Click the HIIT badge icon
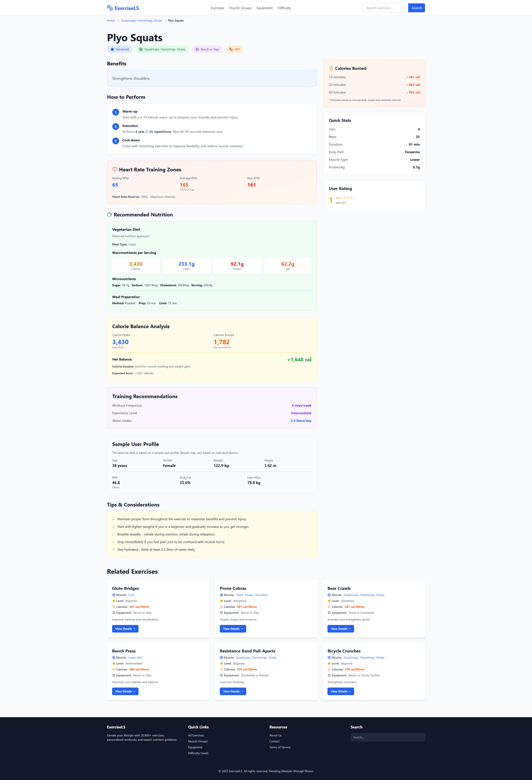Screen dimensions: 532x780 (231, 49)
